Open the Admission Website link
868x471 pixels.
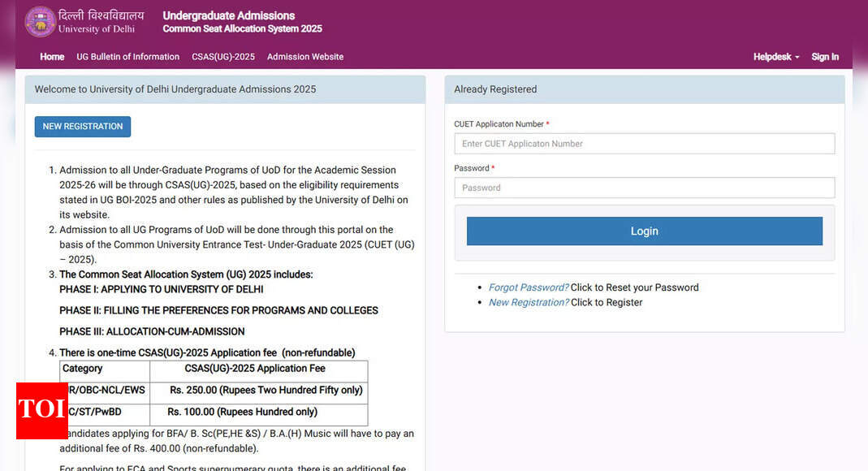tap(305, 57)
